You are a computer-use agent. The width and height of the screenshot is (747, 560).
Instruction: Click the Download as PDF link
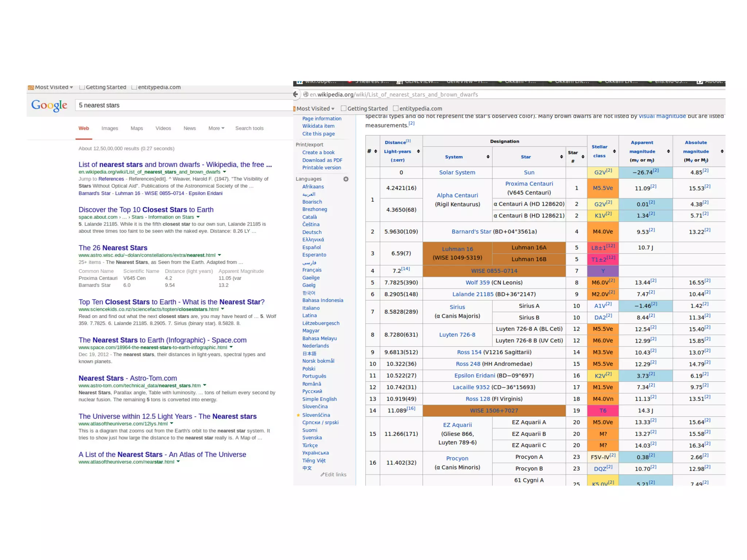322,160
